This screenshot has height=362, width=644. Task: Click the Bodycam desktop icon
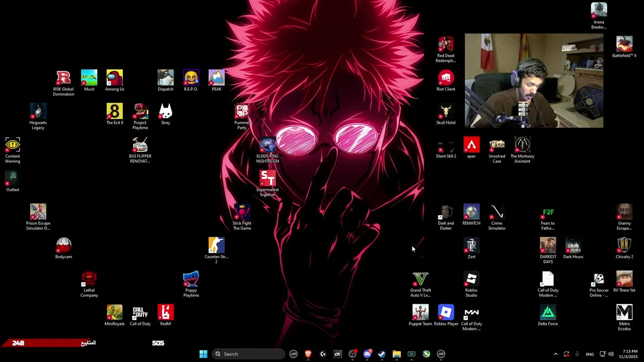point(63,248)
